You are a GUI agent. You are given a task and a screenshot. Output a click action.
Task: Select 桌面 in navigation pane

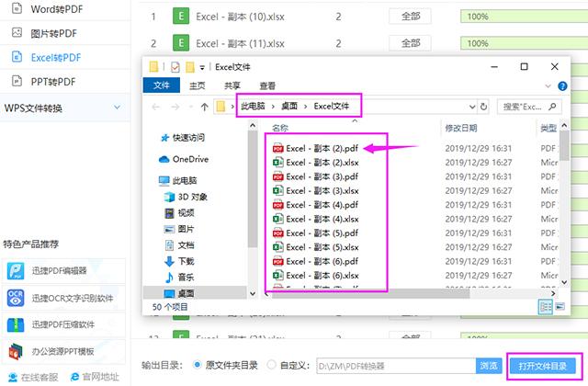(195, 293)
